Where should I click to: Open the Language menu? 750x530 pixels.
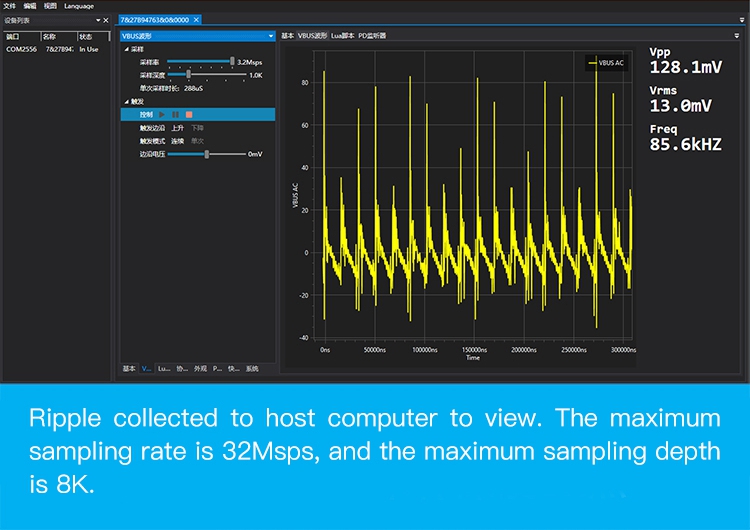tap(78, 5)
